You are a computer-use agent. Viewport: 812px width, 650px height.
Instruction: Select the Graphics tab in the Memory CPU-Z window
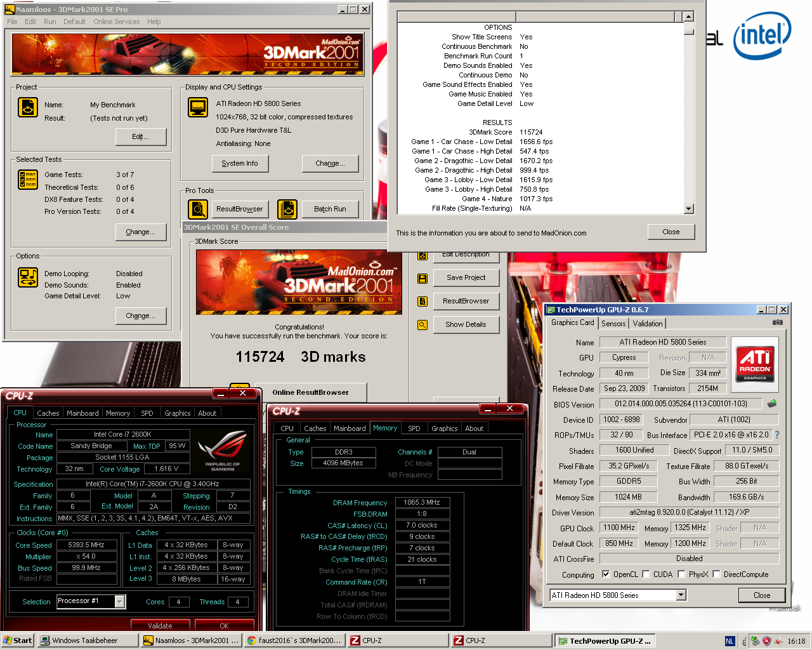click(x=444, y=428)
